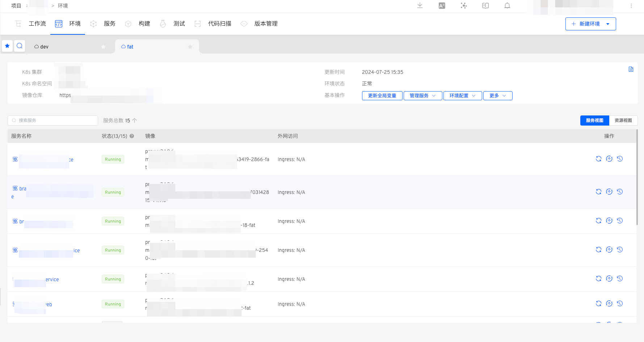Update service with image ending -254
The width and height of the screenshot is (644, 342).
(609, 249)
